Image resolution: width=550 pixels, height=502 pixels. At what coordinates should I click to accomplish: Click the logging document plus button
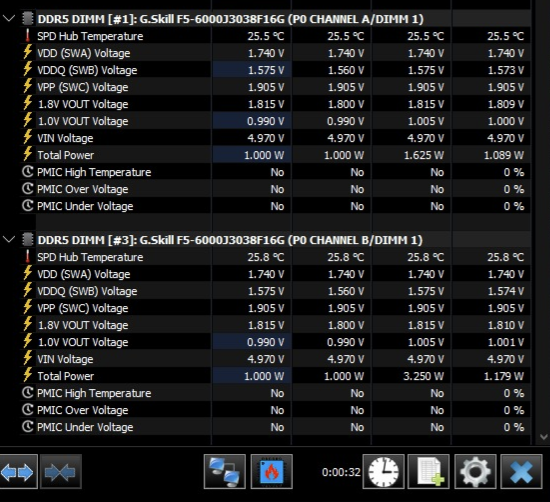tap(429, 472)
